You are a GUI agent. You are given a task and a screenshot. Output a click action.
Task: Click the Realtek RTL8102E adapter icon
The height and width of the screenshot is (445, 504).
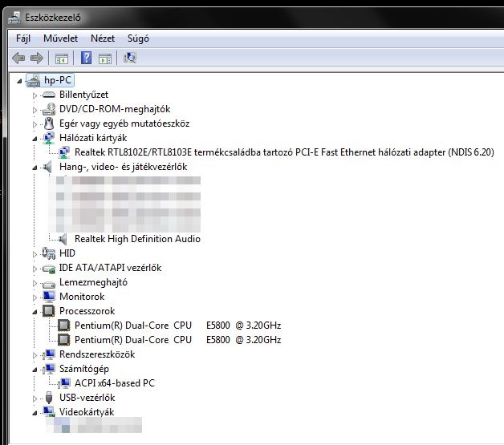[x=64, y=152]
